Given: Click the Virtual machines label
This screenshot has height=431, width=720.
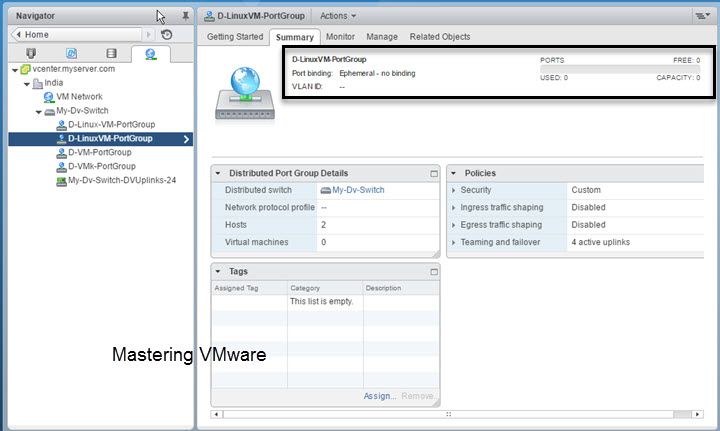Looking at the screenshot, I should 257,242.
